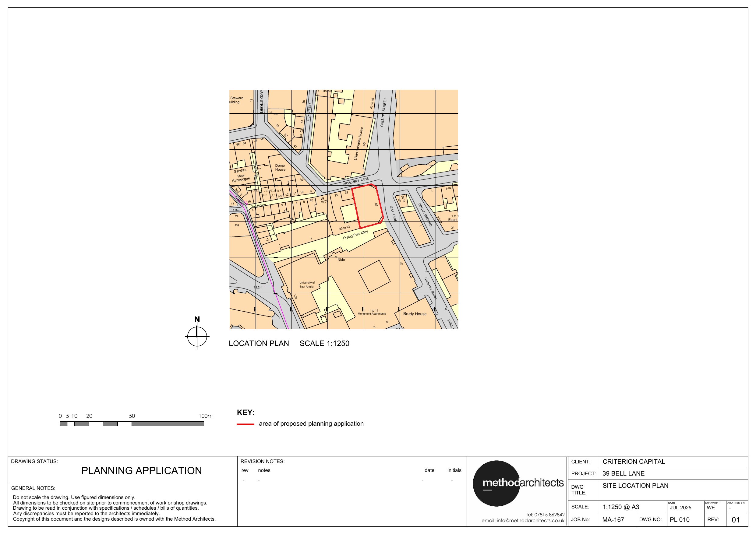Screen dimensions: 756x534
Task: Click the CRITERION CAPITAL client field
Action: pyautogui.click(x=634, y=462)
